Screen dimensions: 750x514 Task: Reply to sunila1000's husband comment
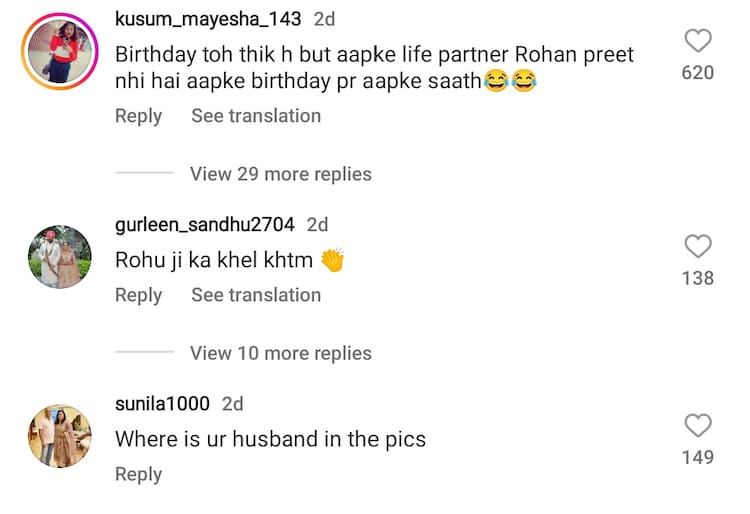tap(138, 474)
